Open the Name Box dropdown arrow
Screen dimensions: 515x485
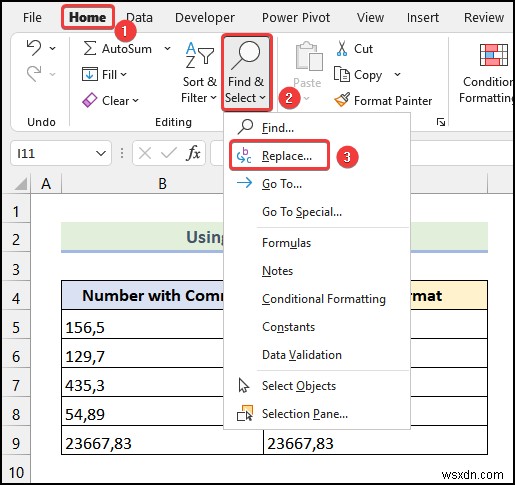[100, 153]
